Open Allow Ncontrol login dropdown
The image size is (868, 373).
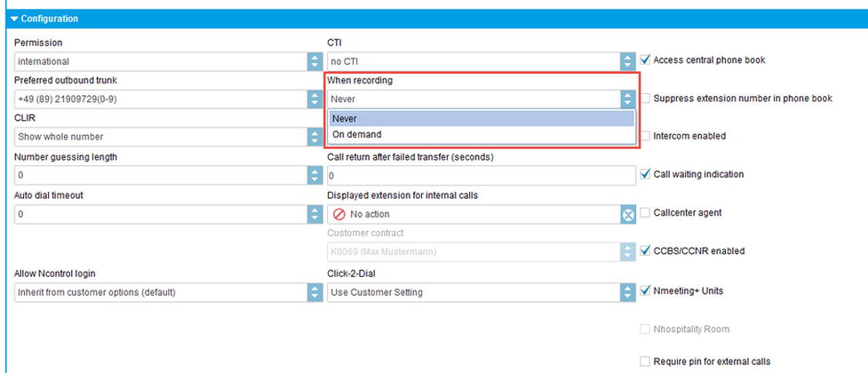click(168, 292)
